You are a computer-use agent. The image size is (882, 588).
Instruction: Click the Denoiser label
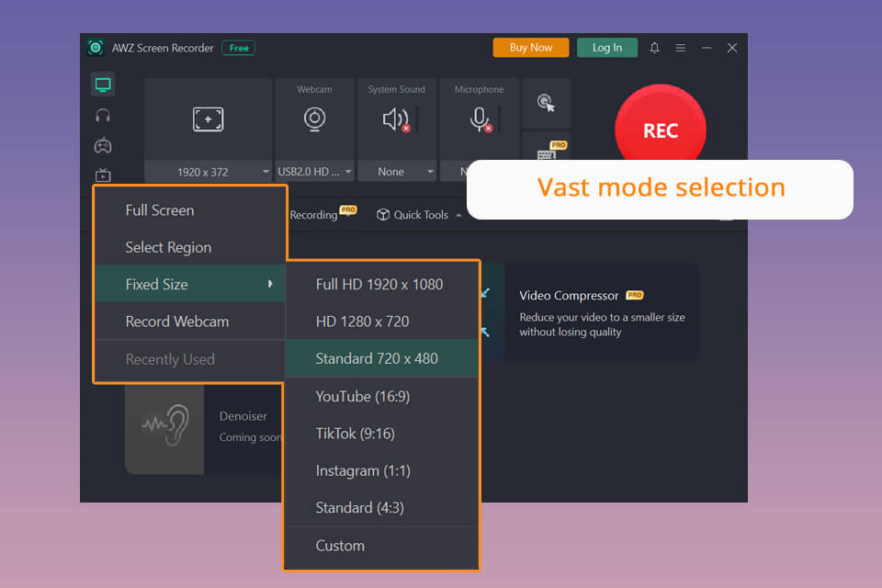coord(243,416)
